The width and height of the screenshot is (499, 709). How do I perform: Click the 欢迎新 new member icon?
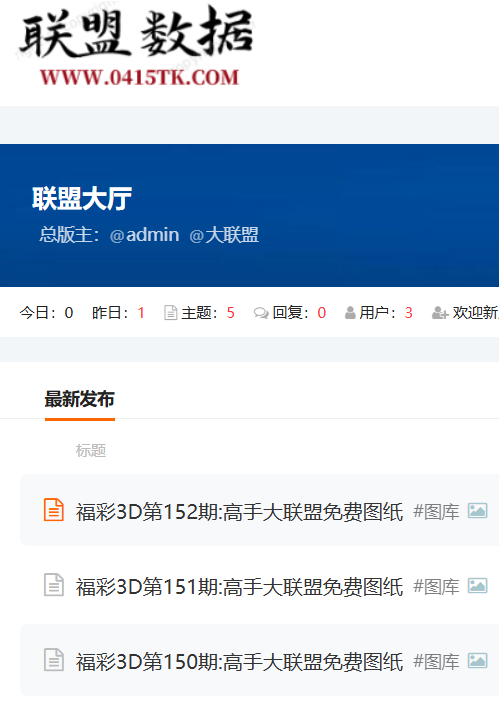(440, 312)
